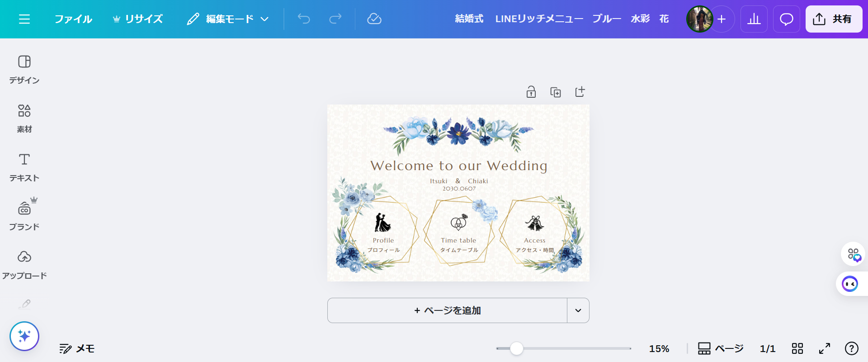Select the wedding bells icon
Screen dimensions: 868x362
535,223
